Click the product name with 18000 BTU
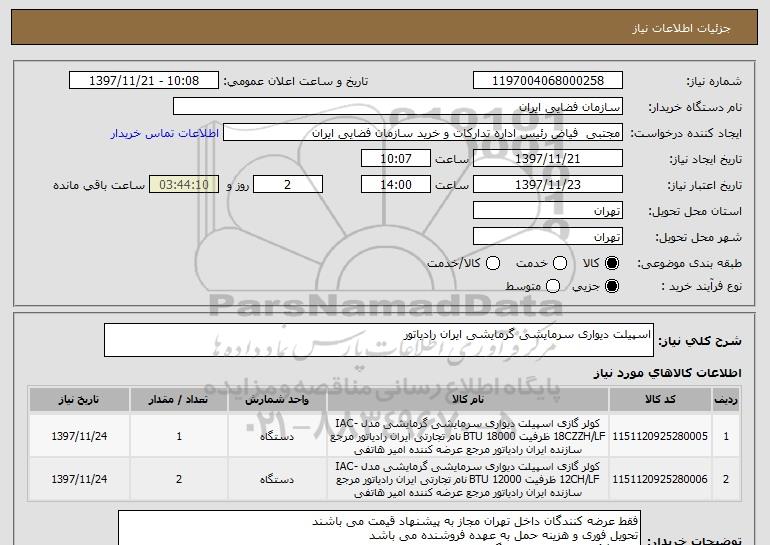 [468, 436]
